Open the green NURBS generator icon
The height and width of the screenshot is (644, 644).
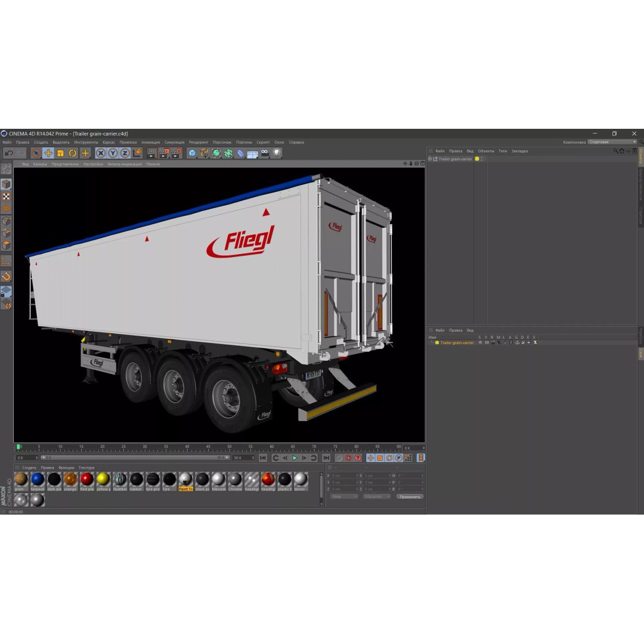tap(216, 153)
